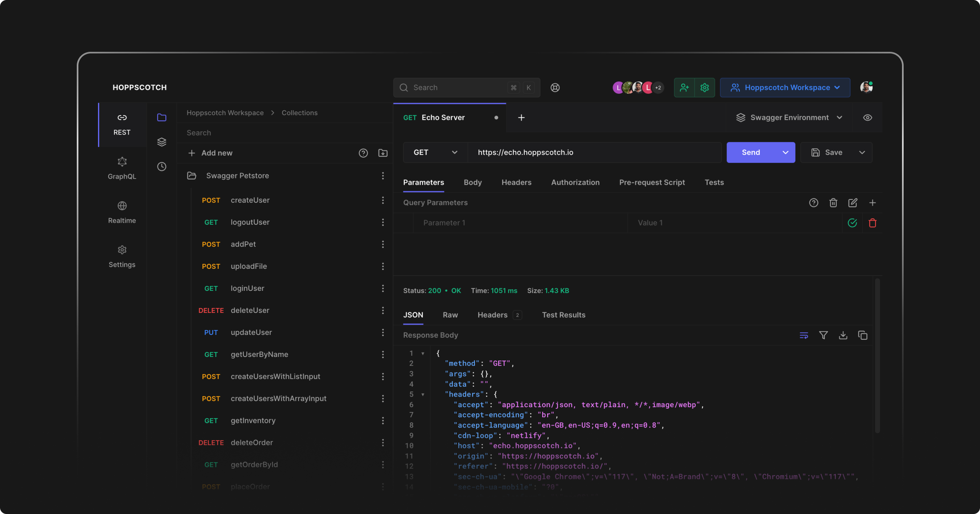Click the copy response body icon
The image size is (980, 514).
tap(863, 335)
